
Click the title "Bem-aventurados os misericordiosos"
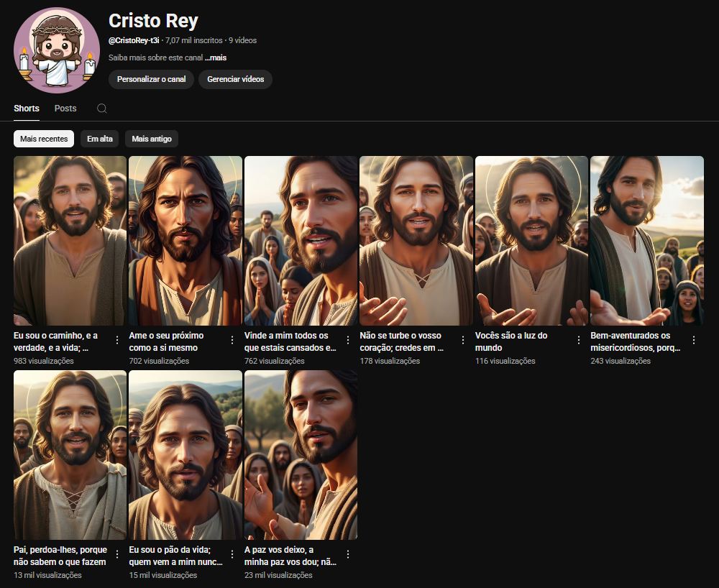636,341
